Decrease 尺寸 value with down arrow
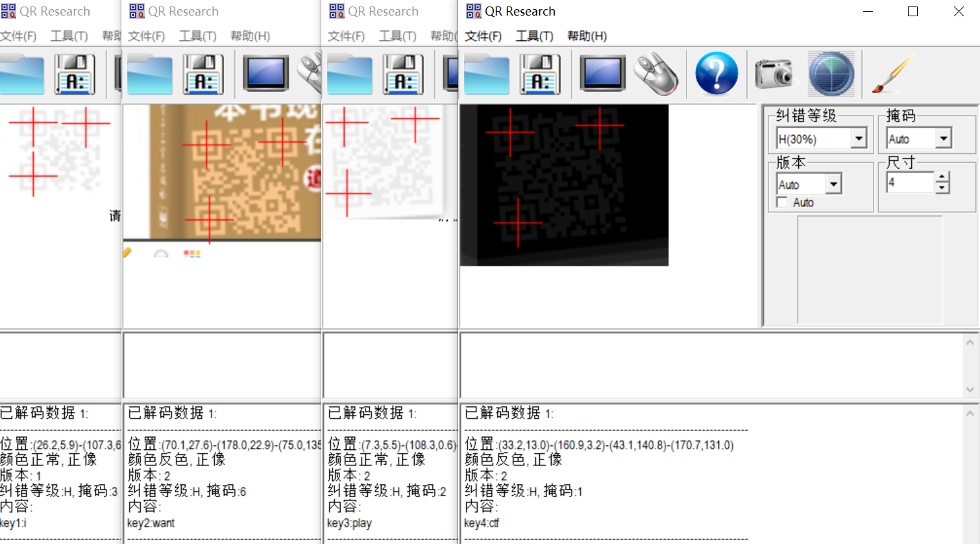The image size is (980, 544). [x=942, y=188]
